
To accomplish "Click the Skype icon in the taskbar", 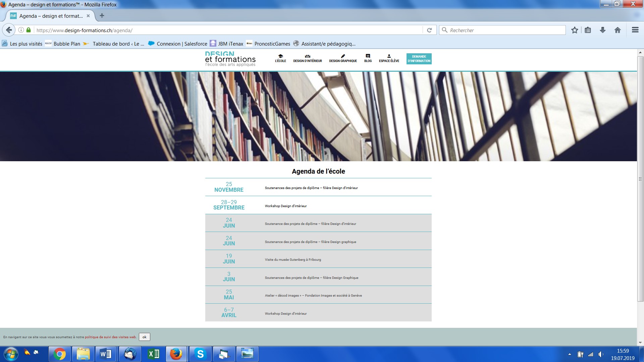I will (x=200, y=354).
